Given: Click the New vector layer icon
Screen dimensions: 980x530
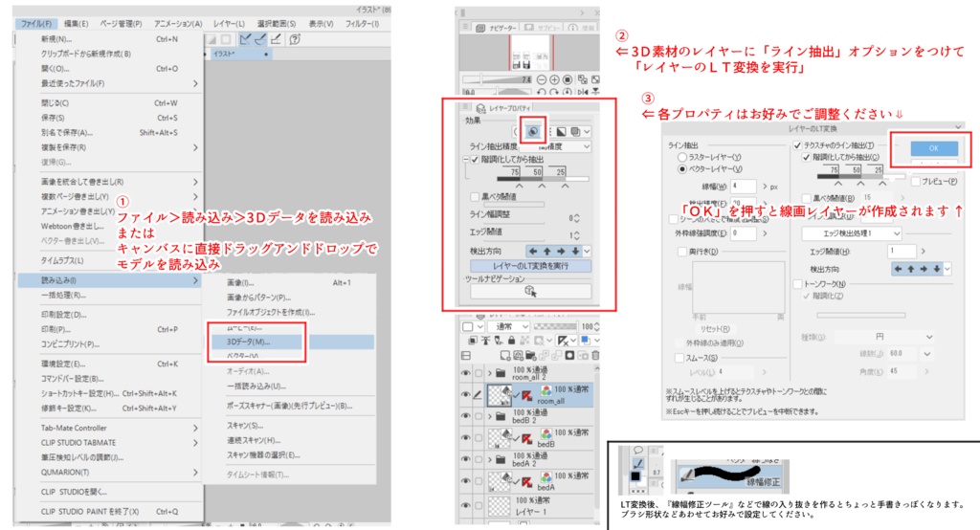Looking at the screenshot, I should point(518,356).
